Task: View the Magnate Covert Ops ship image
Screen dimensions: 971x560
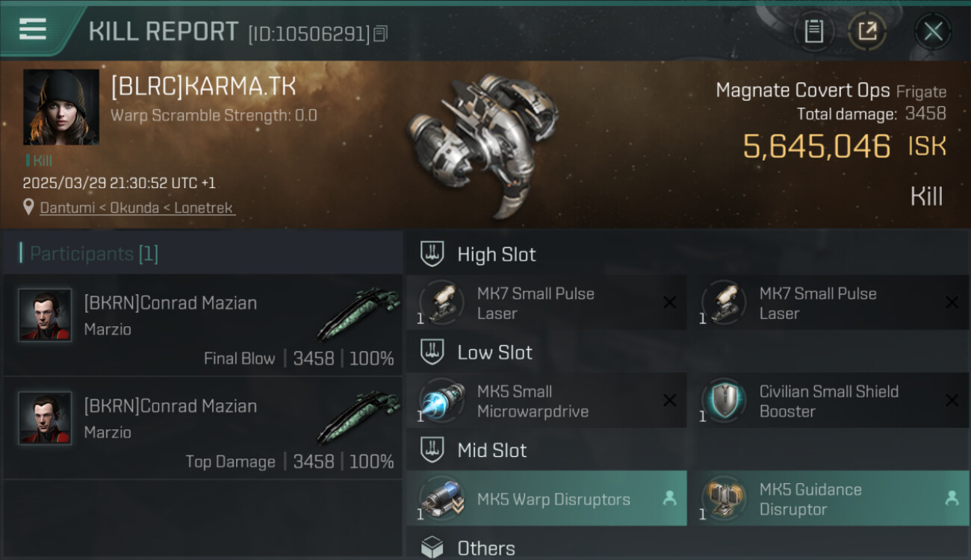Action: (x=482, y=142)
